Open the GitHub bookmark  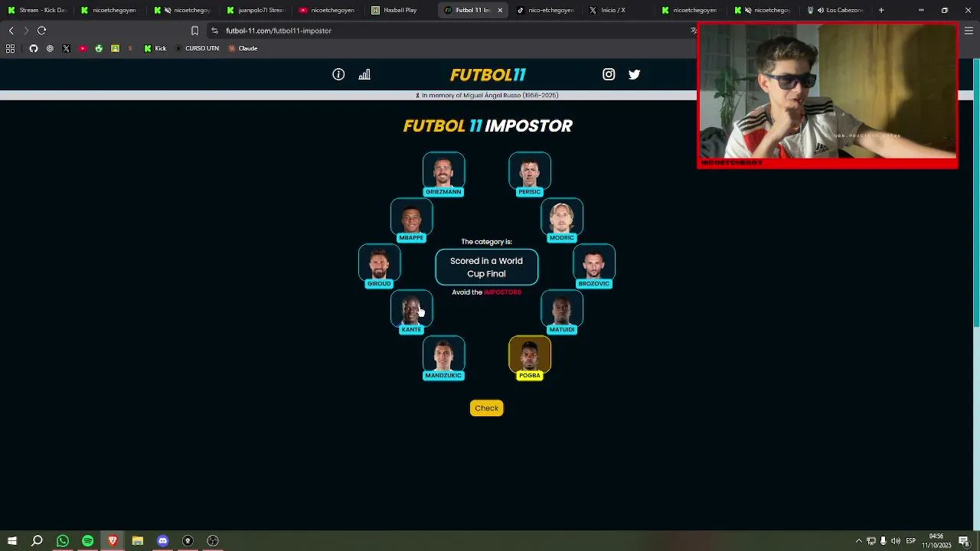pos(33,48)
